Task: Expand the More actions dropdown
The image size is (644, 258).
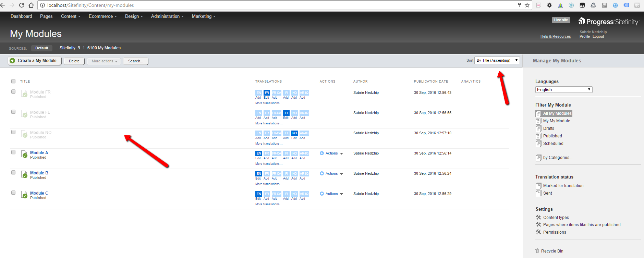Action: tap(104, 61)
